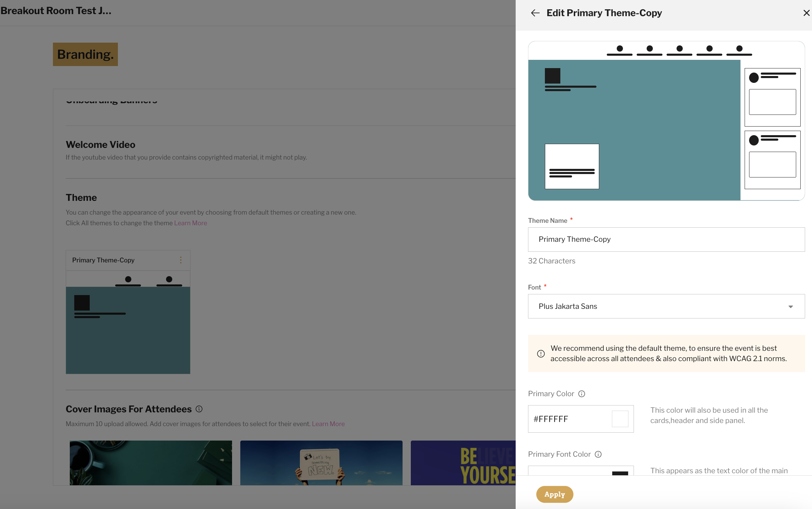Select the dark green coffee cover image
Image resolution: width=812 pixels, height=509 pixels.
tap(151, 463)
